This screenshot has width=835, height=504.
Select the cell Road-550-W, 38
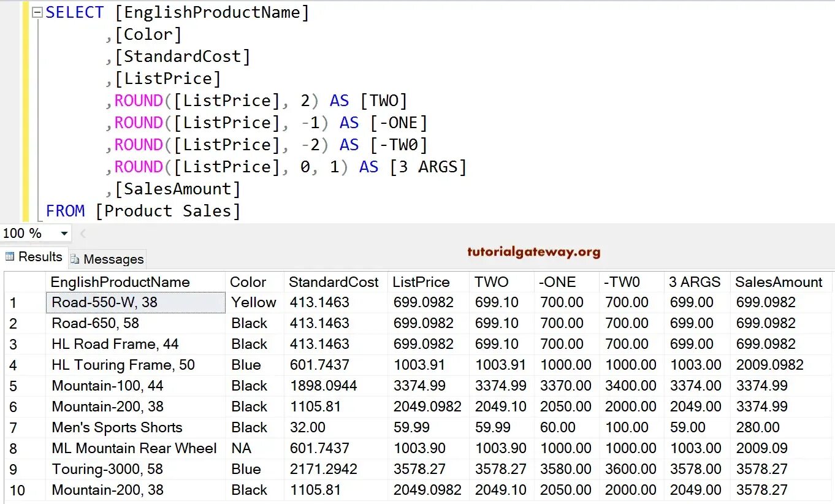pos(135,303)
